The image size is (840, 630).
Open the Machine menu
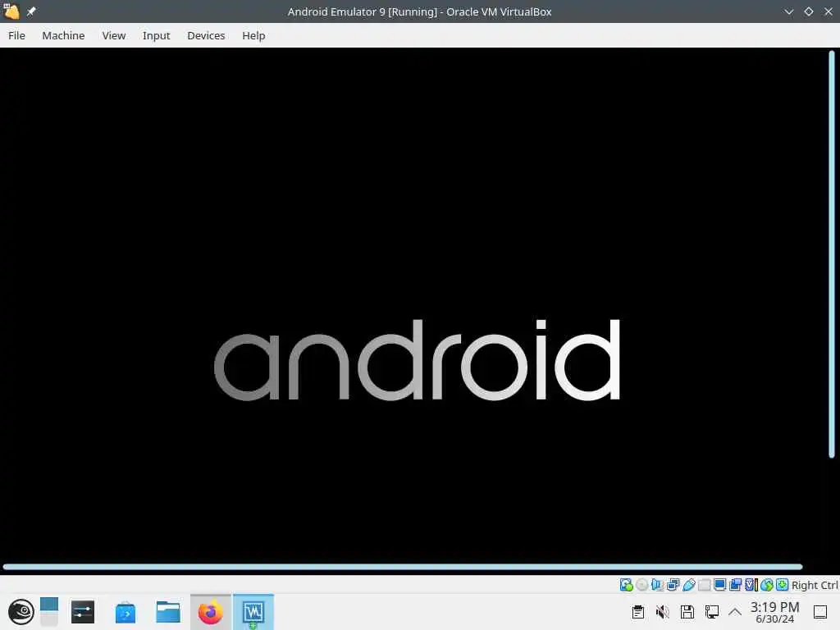63,35
